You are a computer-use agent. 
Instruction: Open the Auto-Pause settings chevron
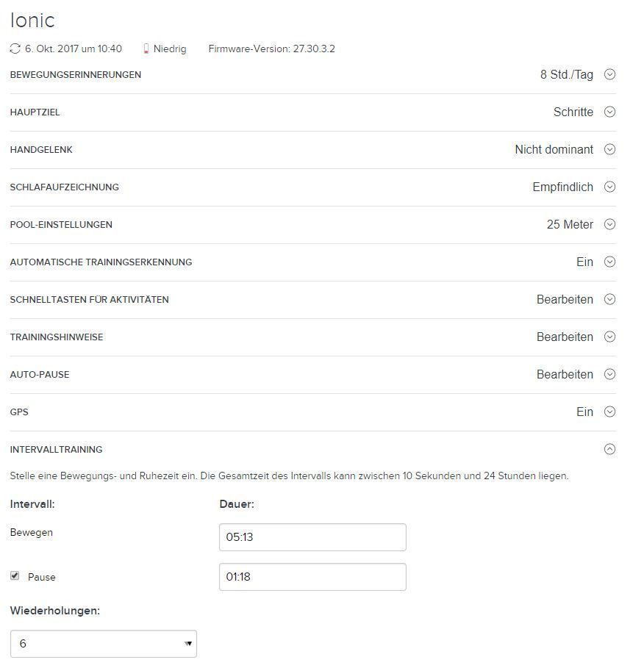(609, 374)
